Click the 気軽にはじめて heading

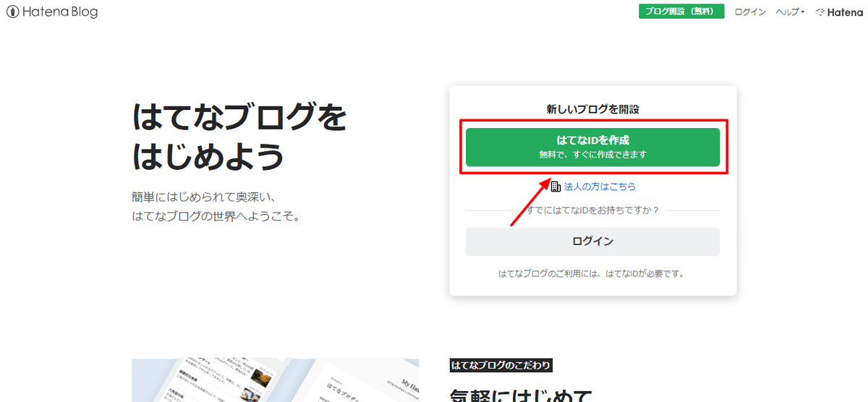[521, 395]
